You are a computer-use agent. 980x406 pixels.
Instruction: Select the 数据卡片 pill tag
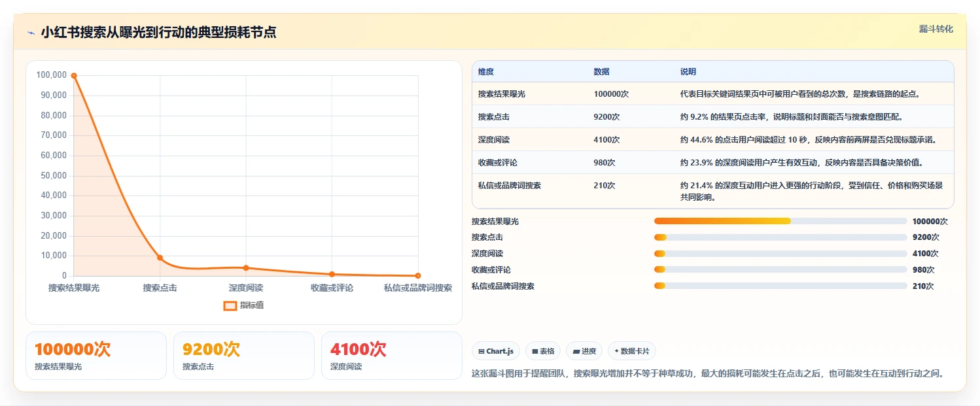pyautogui.click(x=632, y=351)
